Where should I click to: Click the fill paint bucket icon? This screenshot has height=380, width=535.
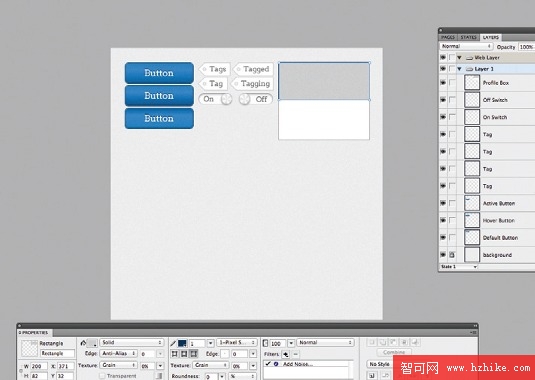[x=83, y=343]
